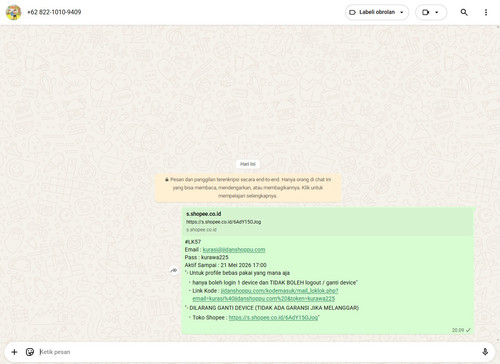Click the #LK57 text in message
Image resolution: width=500 pixels, height=364 pixels.
click(x=193, y=242)
